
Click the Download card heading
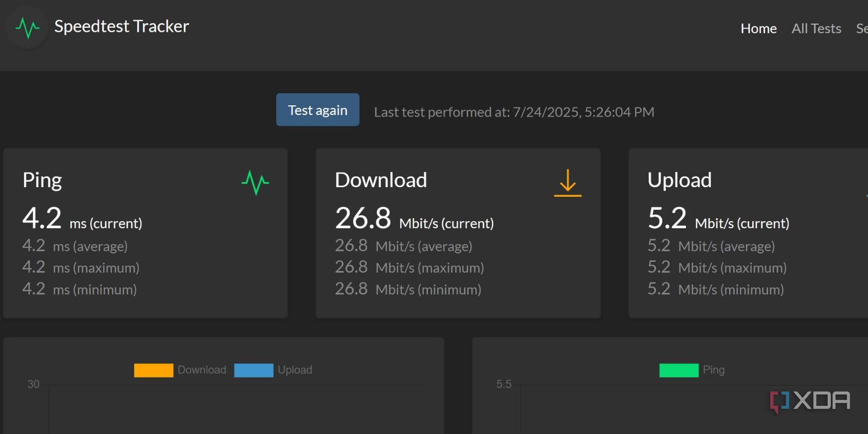(x=381, y=180)
